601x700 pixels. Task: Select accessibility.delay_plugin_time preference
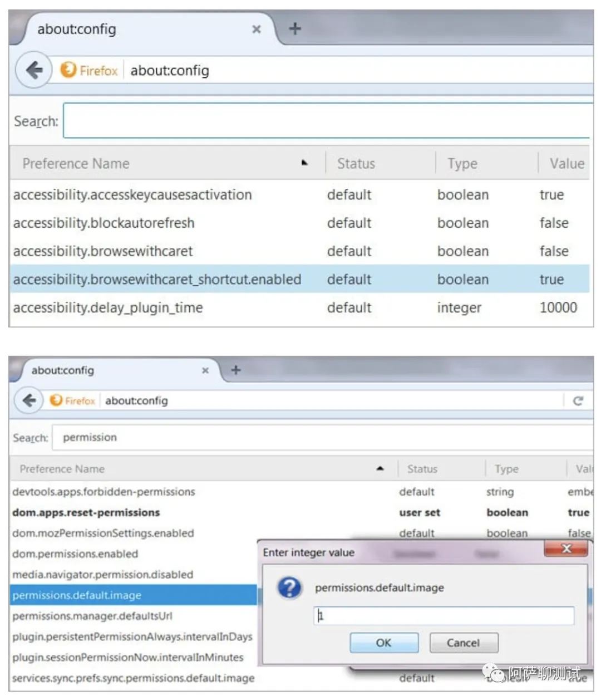click(108, 308)
